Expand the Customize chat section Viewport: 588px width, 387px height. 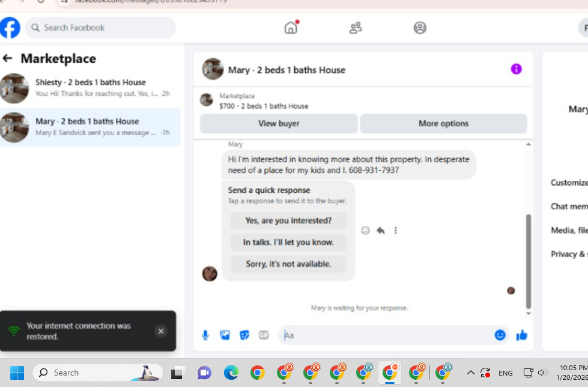pos(569,183)
